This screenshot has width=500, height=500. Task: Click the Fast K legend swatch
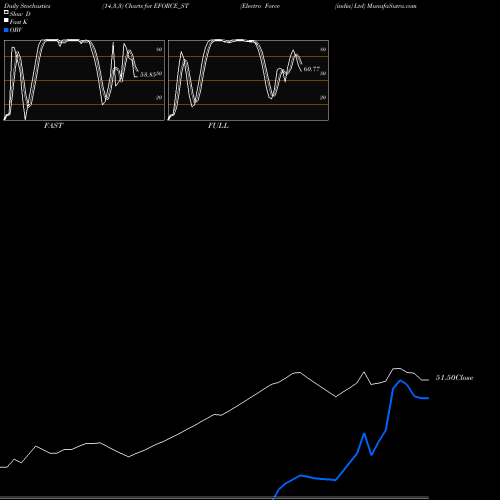pos(6,20)
